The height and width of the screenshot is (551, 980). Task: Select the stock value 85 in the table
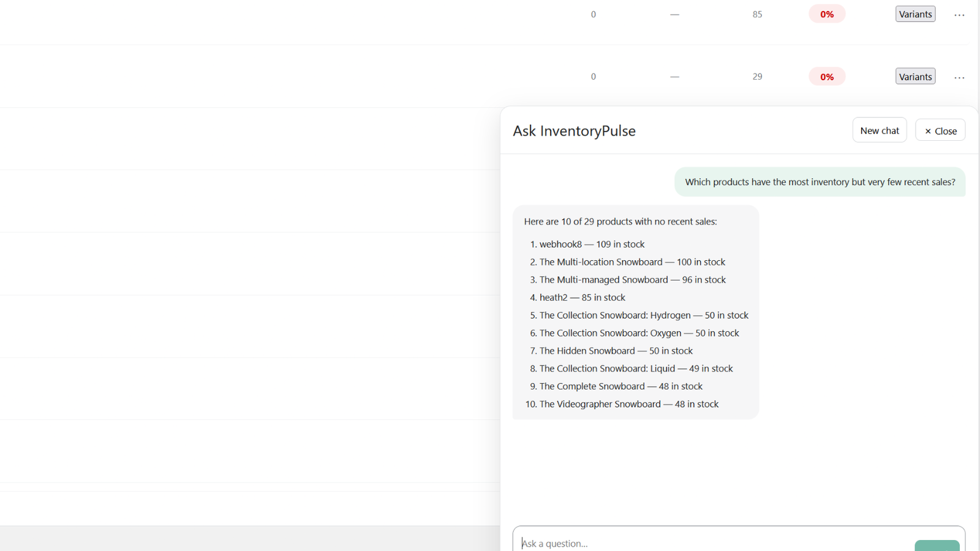[x=758, y=14]
